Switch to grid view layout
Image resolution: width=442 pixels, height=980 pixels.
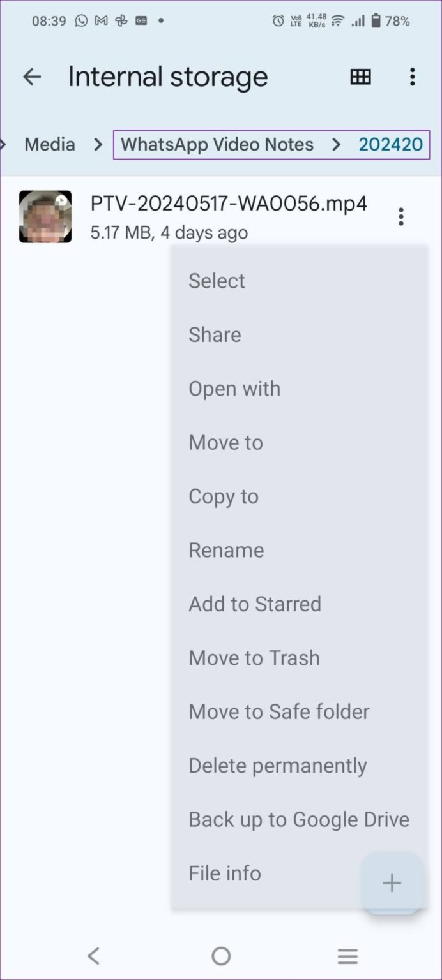360,77
